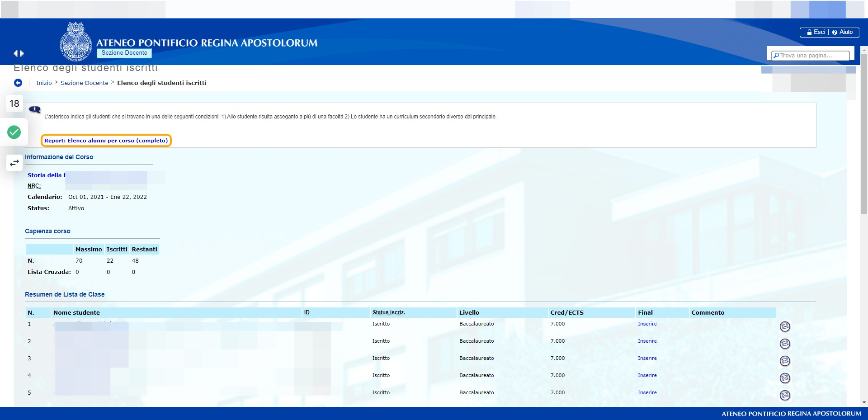
Task: Click the left-right navigation arrows icon
Action: point(19,53)
